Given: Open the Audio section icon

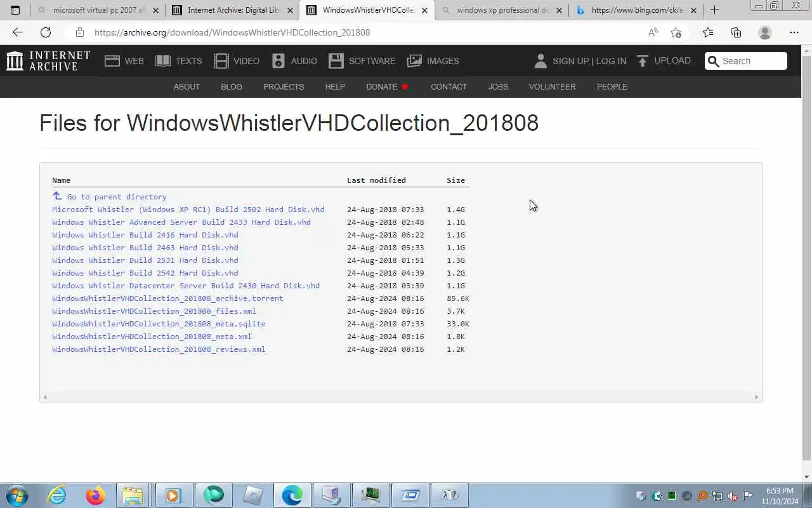Looking at the screenshot, I should pyautogui.click(x=278, y=61).
